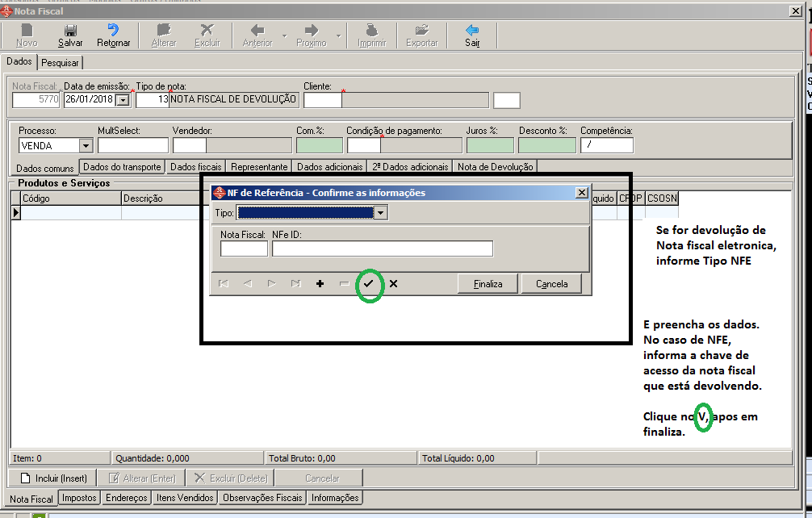Click the Desconto % field

pyautogui.click(x=547, y=146)
